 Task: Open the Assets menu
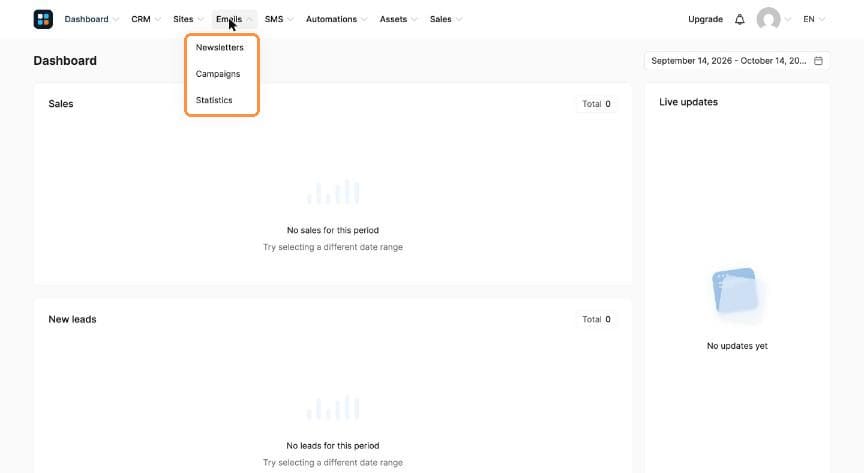point(398,19)
